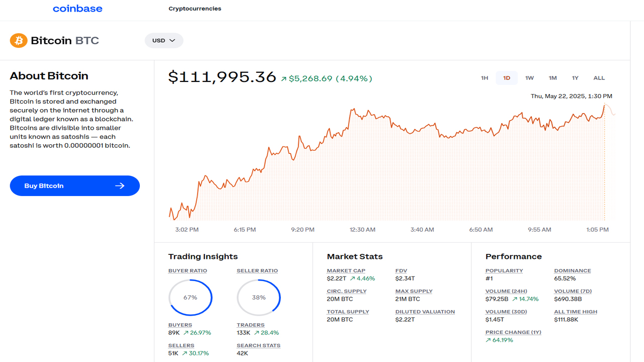The image size is (644, 362).
Task: Click the ALL TIME HIGH label
Action: (576, 312)
